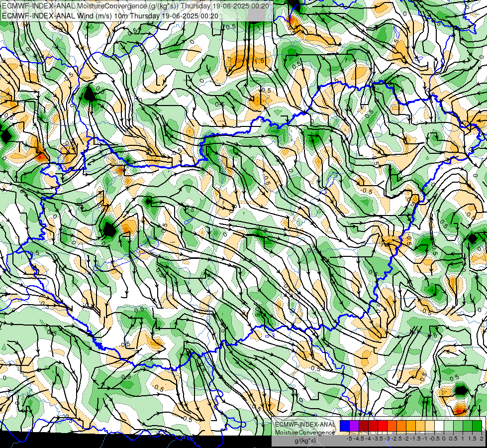This screenshot has height=448, width=487.
Task: Click the purple legend color swatch
Action: pyautogui.click(x=354, y=426)
